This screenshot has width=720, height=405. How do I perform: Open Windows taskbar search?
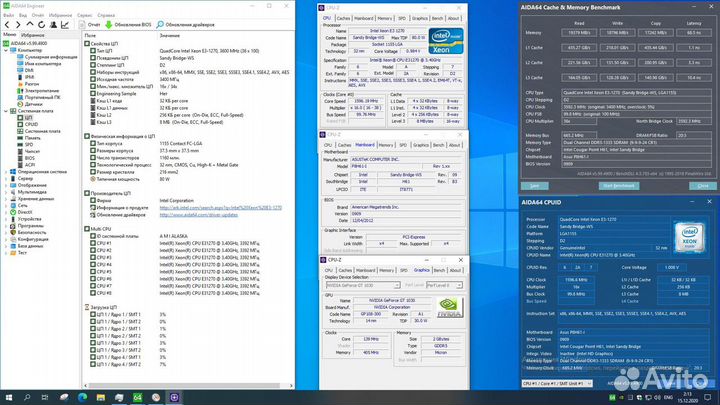click(x=27, y=397)
